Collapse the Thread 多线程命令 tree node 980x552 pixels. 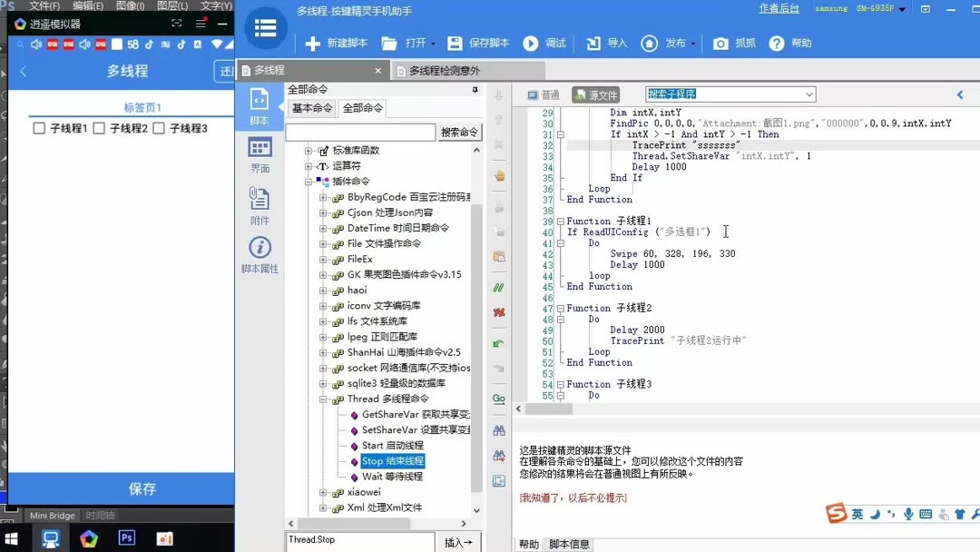pos(322,399)
